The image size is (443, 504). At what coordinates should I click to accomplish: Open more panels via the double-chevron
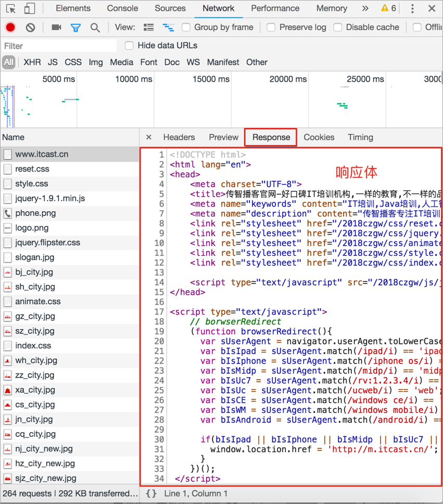coord(365,8)
